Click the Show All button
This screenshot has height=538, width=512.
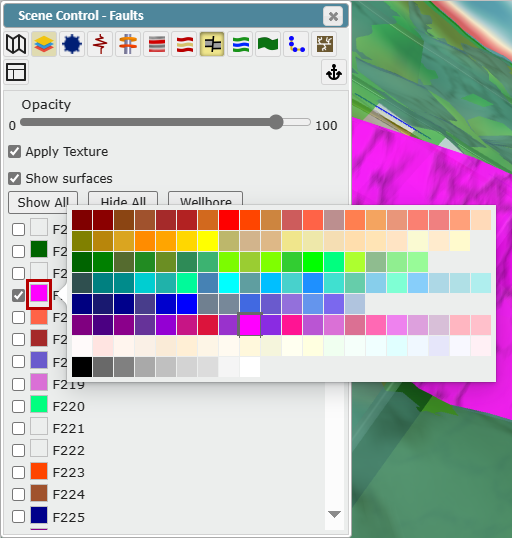coord(43,202)
